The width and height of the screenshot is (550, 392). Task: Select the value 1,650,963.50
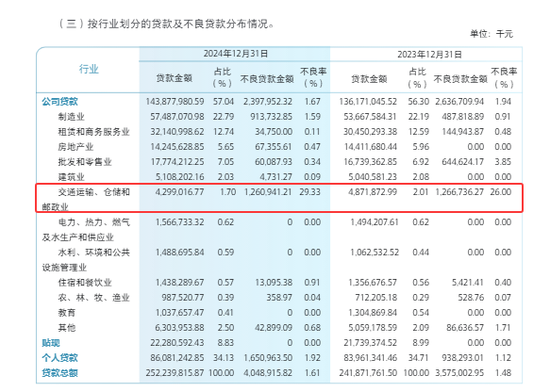tap(268, 358)
